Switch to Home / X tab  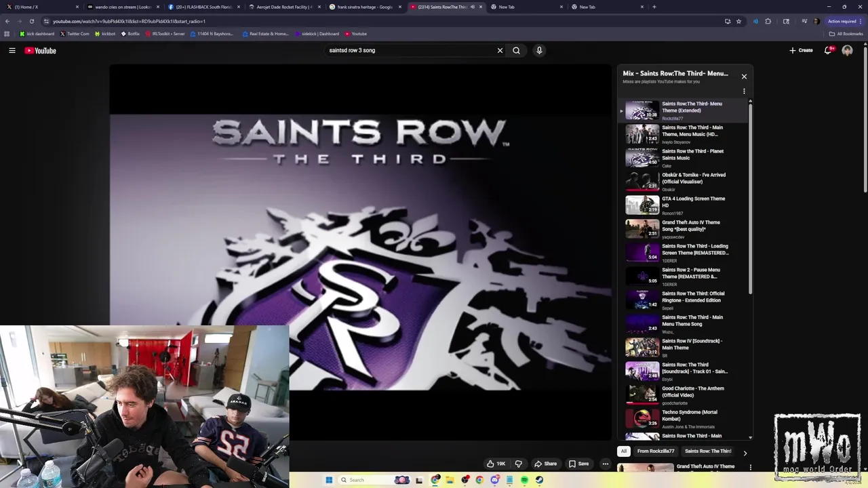41,7
